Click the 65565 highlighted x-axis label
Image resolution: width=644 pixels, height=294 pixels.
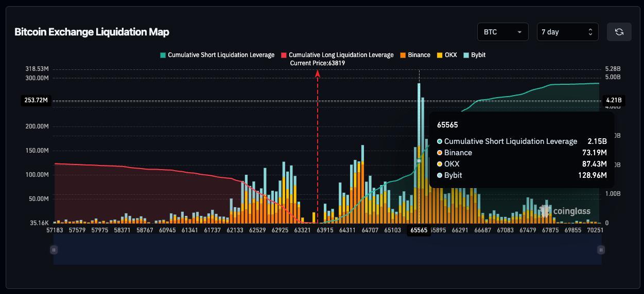pyautogui.click(x=419, y=230)
